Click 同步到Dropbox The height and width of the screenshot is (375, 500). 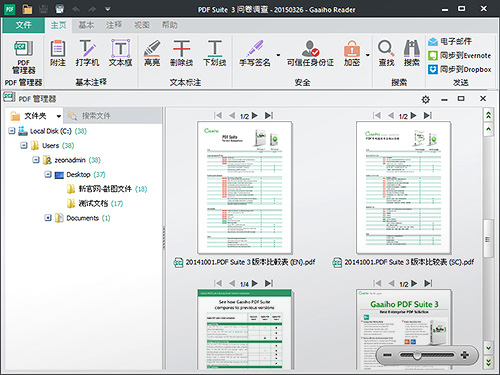(x=460, y=69)
